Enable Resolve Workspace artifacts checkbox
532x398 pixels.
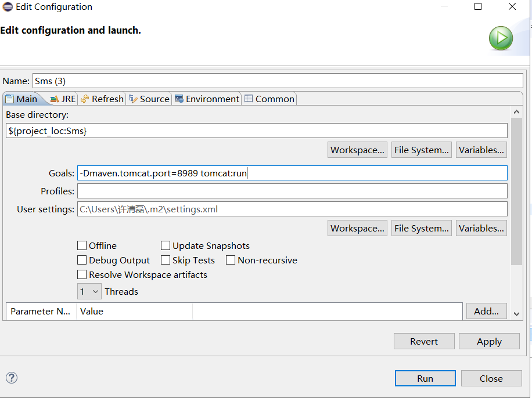coord(82,274)
